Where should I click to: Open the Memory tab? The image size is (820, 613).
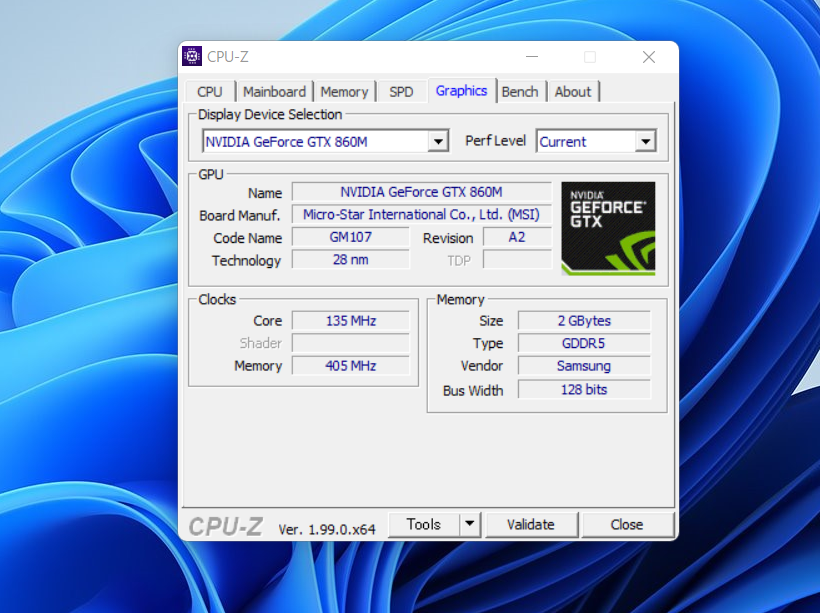click(x=344, y=91)
